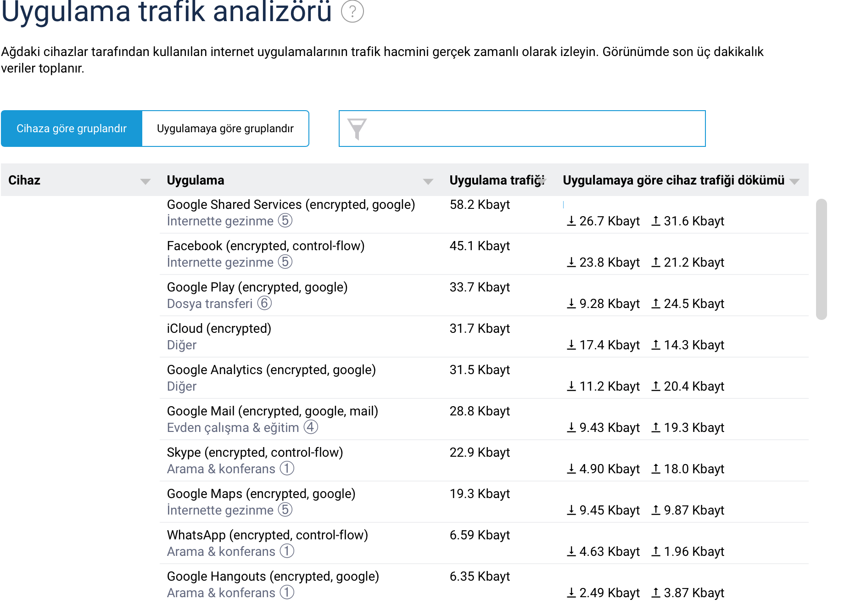Click download arrow icon beside 4.90 Kbayt
850x616 pixels.
[x=571, y=469]
